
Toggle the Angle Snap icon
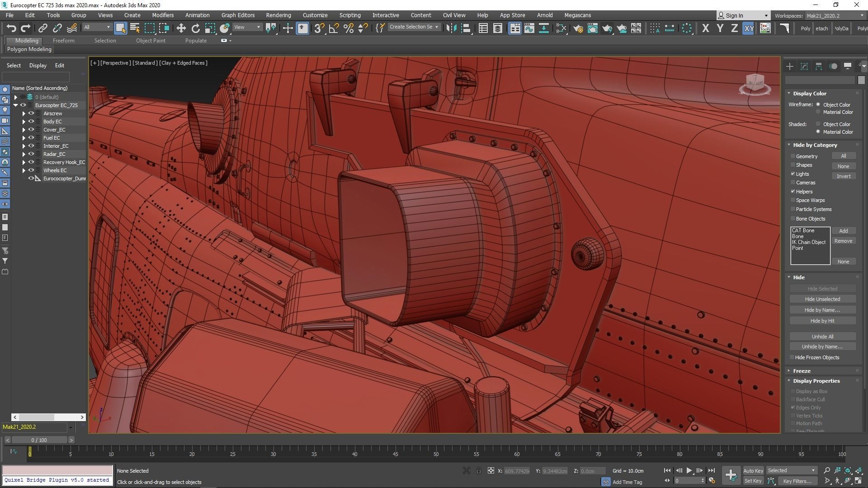pyautogui.click(x=334, y=28)
